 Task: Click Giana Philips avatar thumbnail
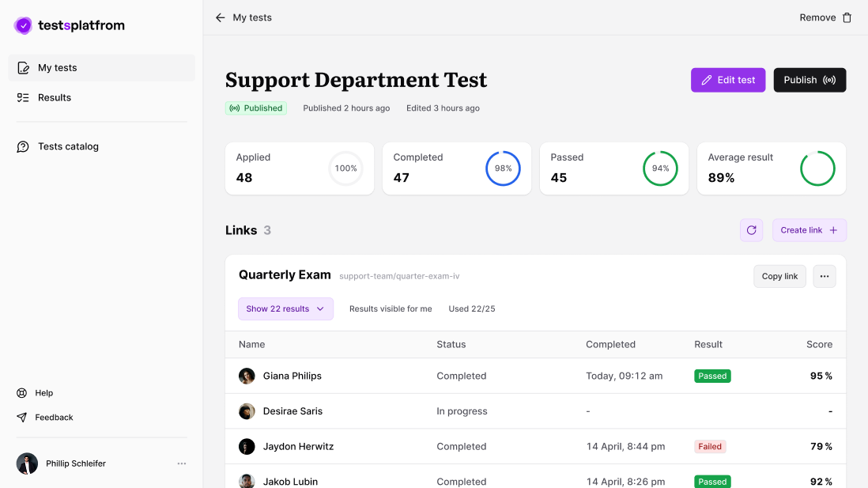(x=247, y=376)
